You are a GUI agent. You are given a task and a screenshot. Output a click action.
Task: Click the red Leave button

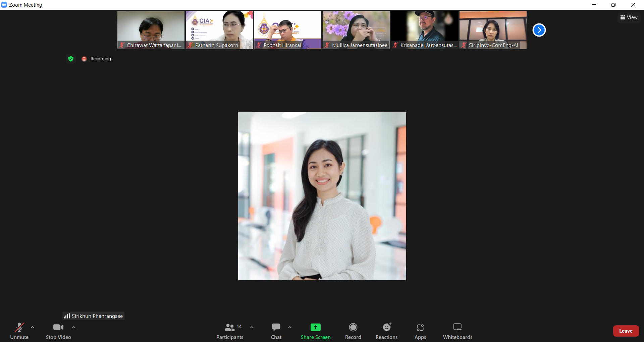[x=626, y=331]
